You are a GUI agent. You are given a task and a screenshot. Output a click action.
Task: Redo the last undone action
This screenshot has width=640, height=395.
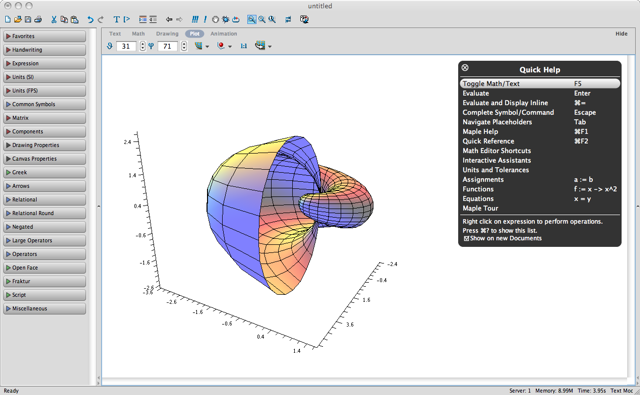[100, 19]
